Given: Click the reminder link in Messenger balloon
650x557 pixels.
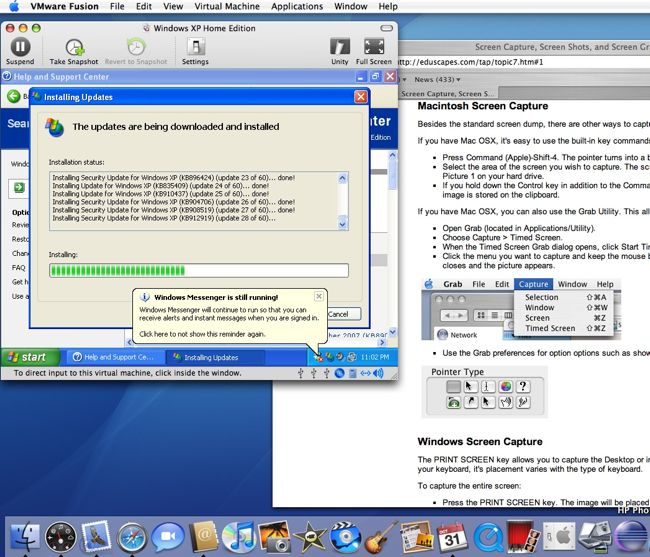Looking at the screenshot, I should [202, 334].
